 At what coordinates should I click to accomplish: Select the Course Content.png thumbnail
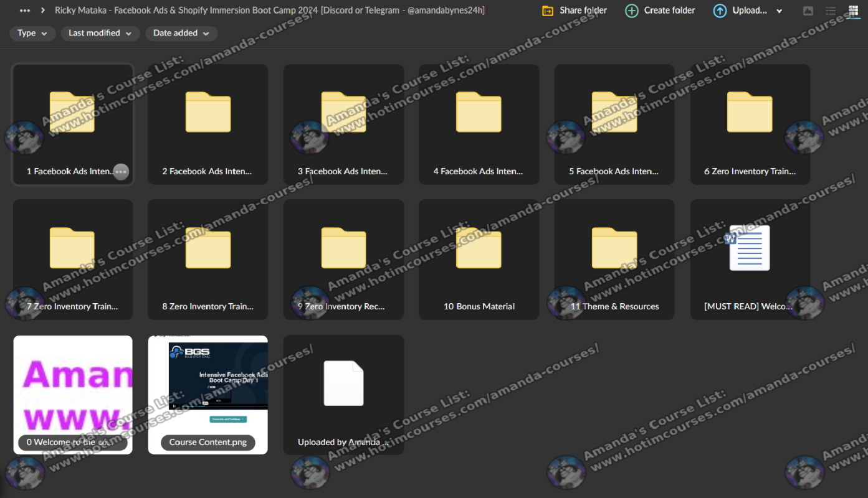208,395
